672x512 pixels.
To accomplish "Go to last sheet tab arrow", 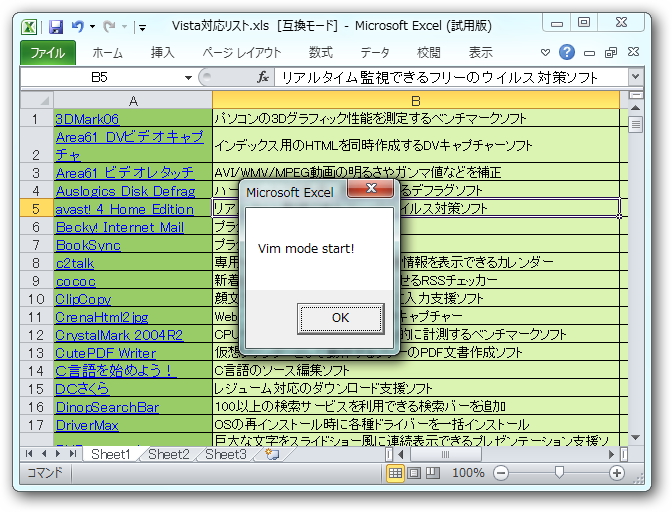I will [73, 454].
